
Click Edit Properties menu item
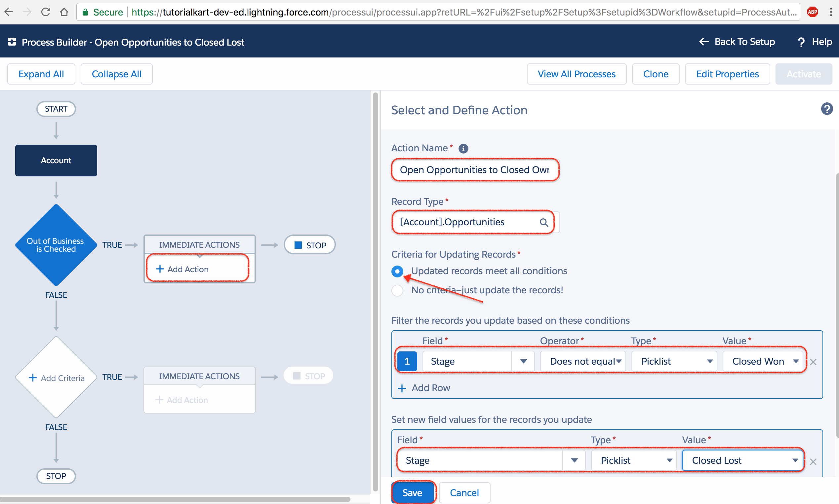(x=728, y=74)
